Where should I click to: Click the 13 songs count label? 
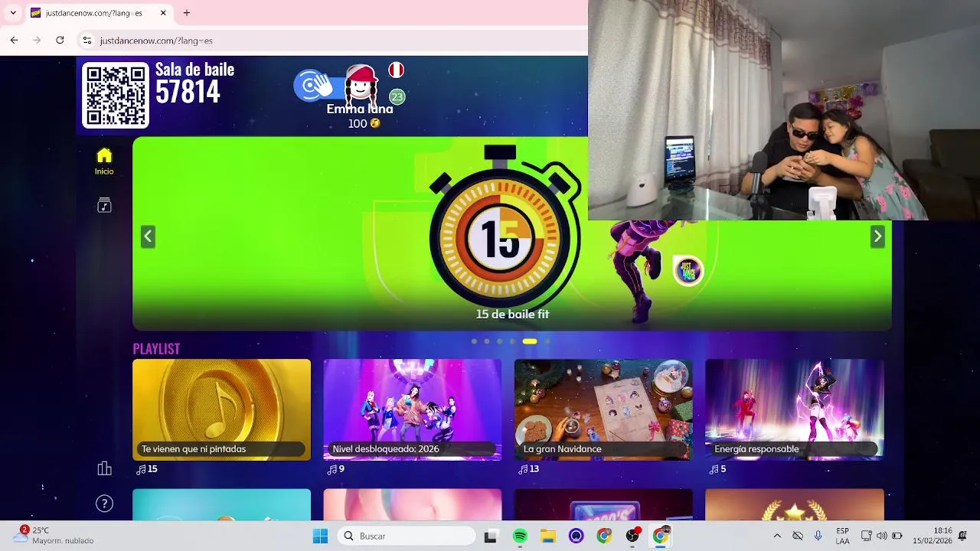tap(529, 469)
